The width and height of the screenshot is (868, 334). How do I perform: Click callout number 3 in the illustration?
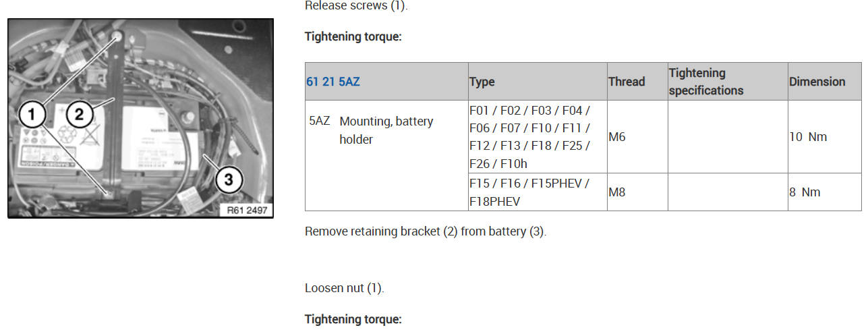[x=229, y=179]
